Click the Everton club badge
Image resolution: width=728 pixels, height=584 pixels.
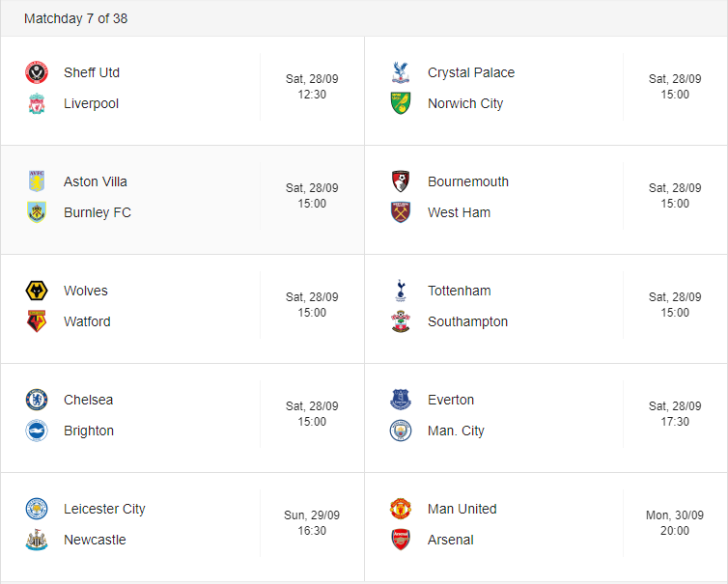(401, 400)
